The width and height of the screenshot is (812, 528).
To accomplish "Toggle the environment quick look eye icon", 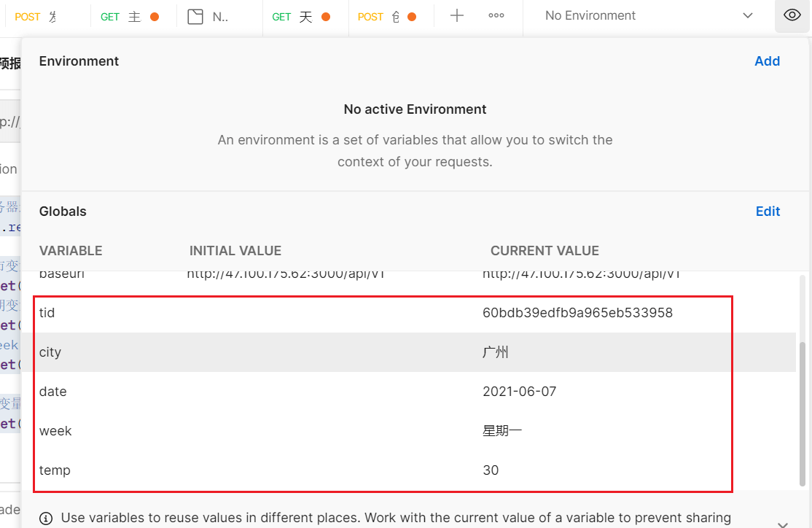I will tap(792, 15).
